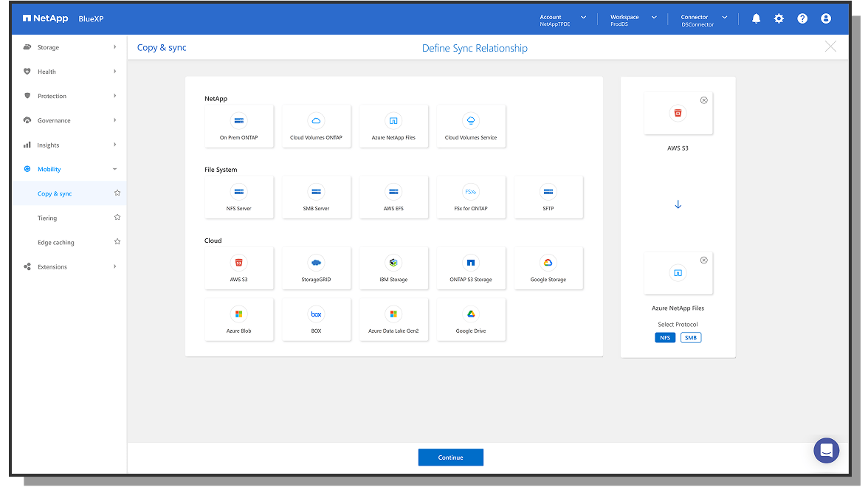The height and width of the screenshot is (487, 868).
Task: Select the Azure Blob tile
Action: pyautogui.click(x=238, y=320)
